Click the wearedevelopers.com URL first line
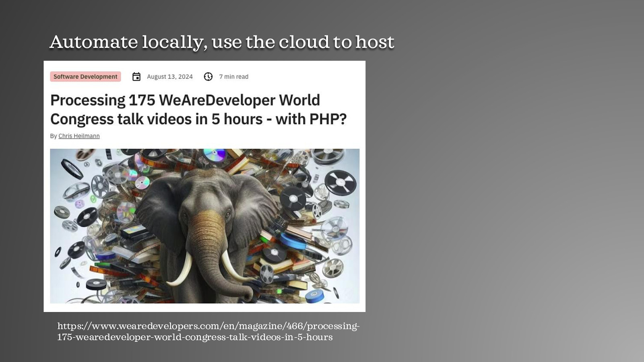644x362 pixels. point(208,326)
